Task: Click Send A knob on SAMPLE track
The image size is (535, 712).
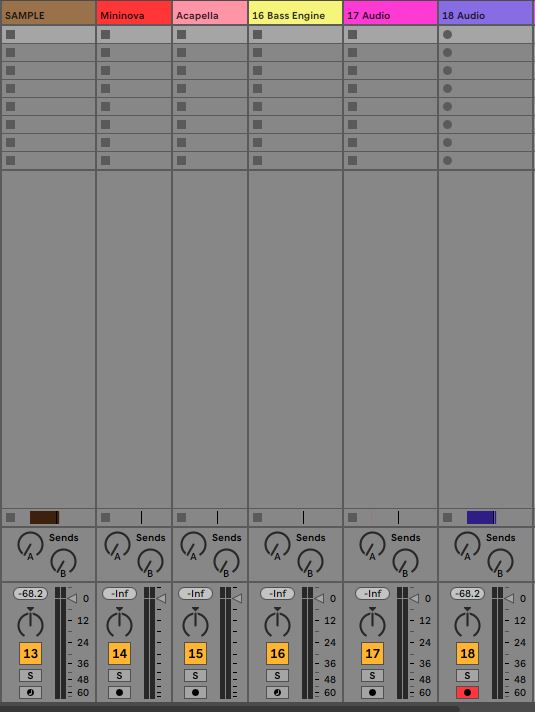Action: (x=30, y=545)
